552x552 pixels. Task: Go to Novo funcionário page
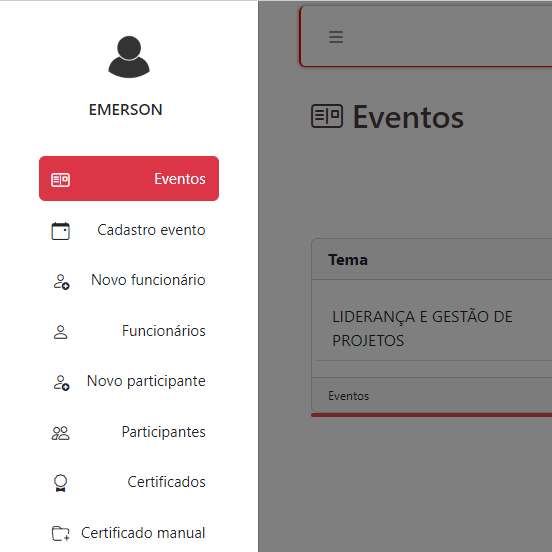tap(129, 280)
